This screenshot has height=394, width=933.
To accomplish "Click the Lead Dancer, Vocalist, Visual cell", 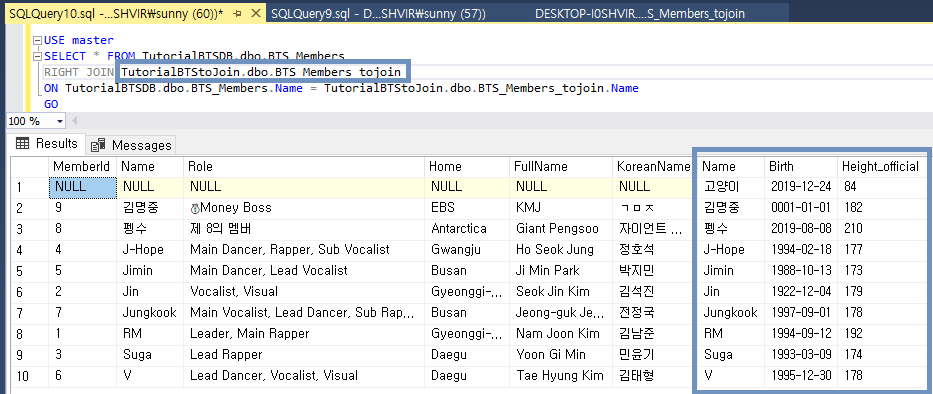I will click(x=304, y=376).
